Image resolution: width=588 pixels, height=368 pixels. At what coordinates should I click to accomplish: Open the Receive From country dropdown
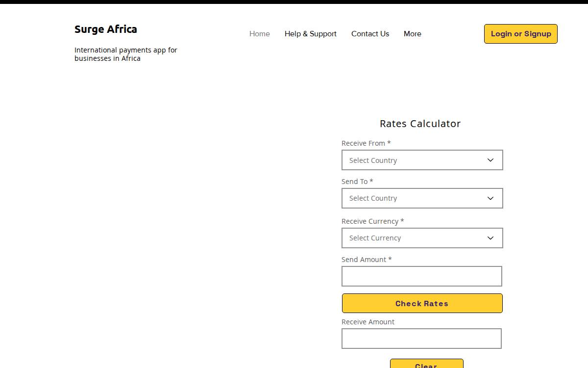point(422,160)
